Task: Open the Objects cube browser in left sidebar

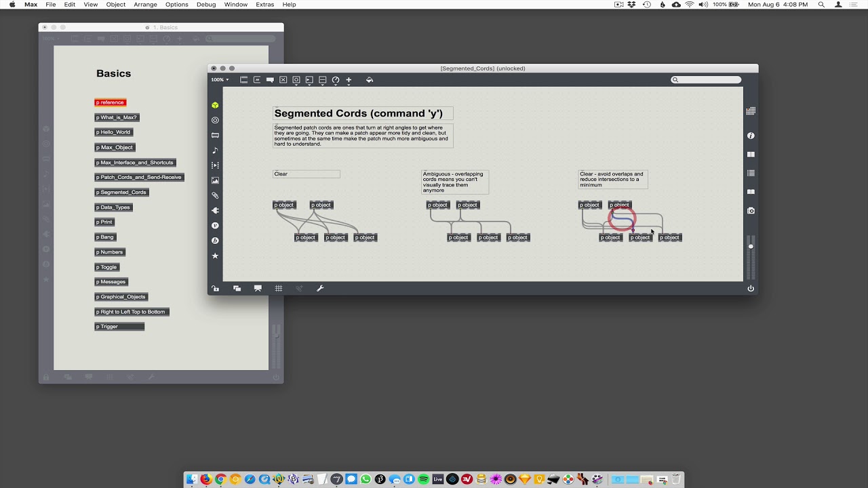Action: point(215,105)
